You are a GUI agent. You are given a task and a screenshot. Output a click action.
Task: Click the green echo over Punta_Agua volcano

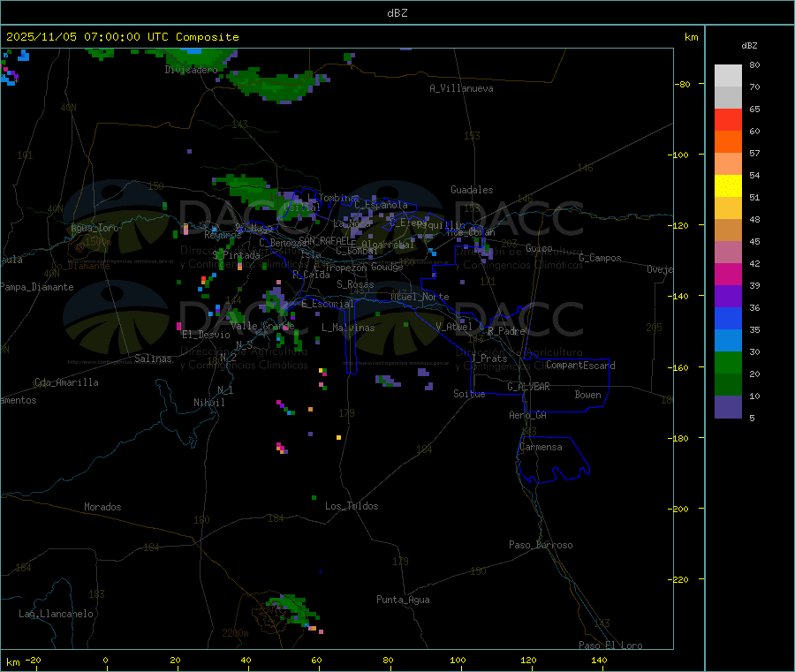pyautogui.click(x=293, y=609)
